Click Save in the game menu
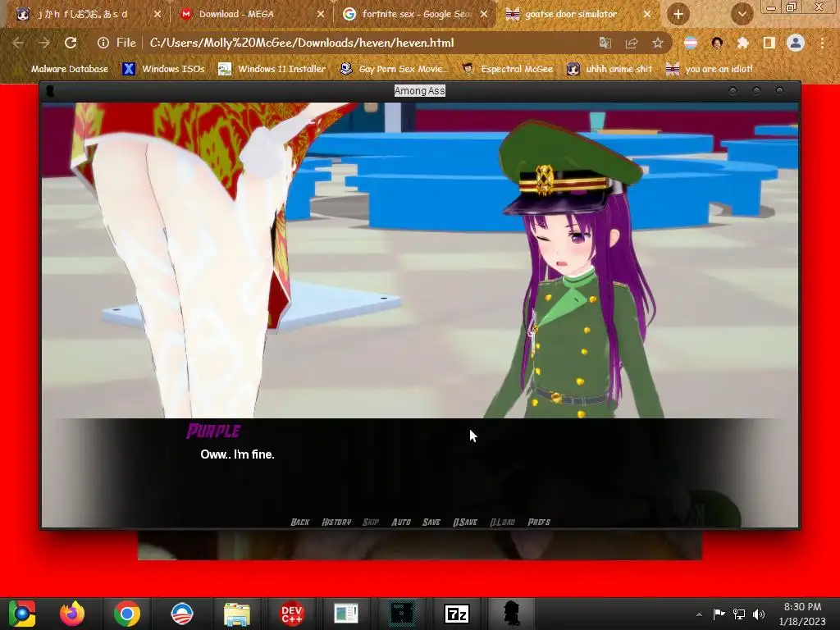Viewport: 840px width, 630px height. point(431,522)
